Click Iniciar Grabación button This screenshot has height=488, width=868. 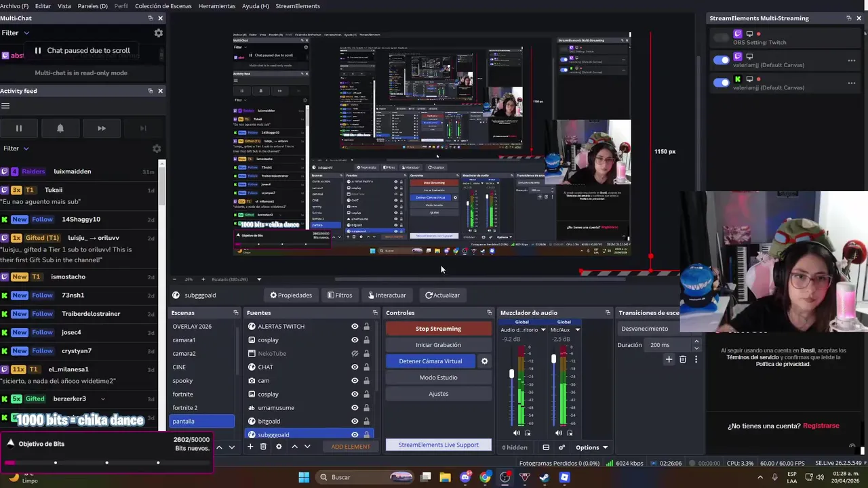[438, 345]
